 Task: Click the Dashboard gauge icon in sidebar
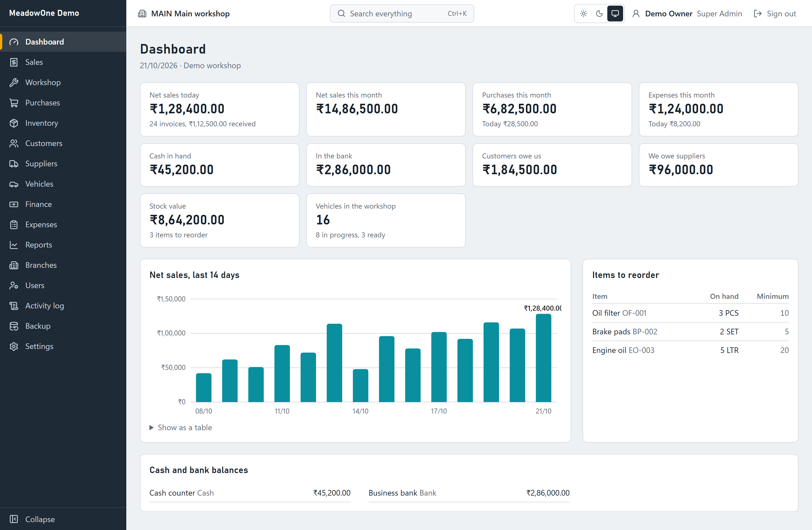14,42
